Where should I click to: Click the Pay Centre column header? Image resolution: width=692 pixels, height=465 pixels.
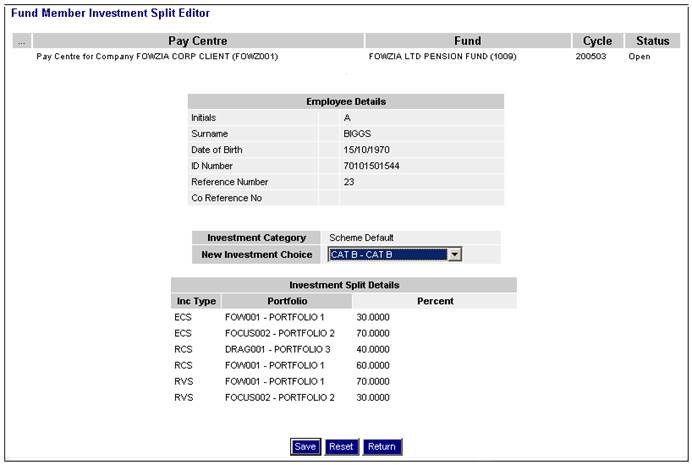click(198, 41)
